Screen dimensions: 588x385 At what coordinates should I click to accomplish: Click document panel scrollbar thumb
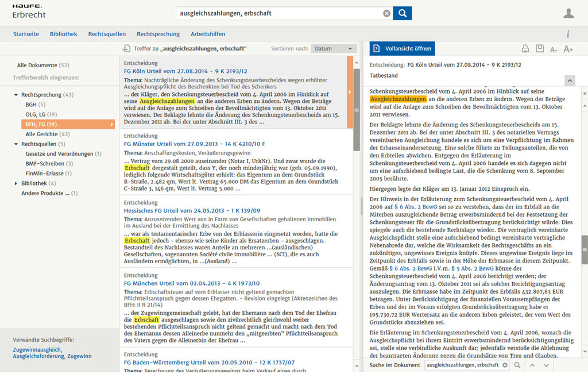(x=585, y=249)
